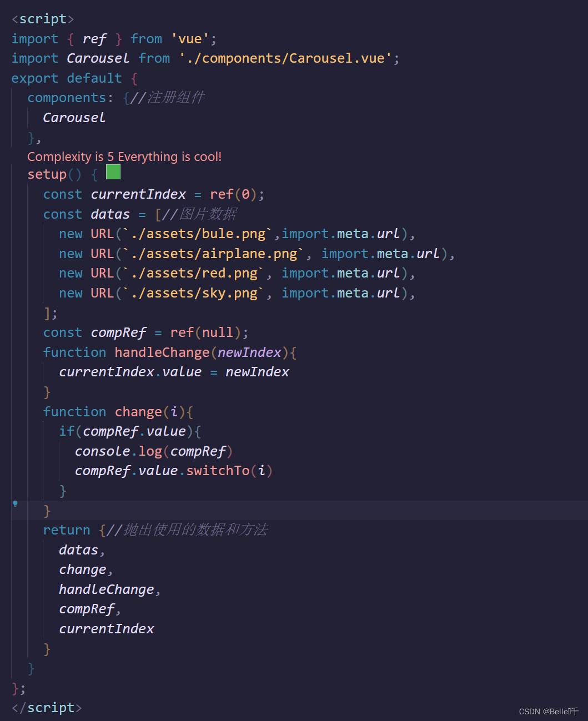The width and height of the screenshot is (588, 721).
Task: Click the CSDN @Belle千 watermark link
Action: coord(549,711)
